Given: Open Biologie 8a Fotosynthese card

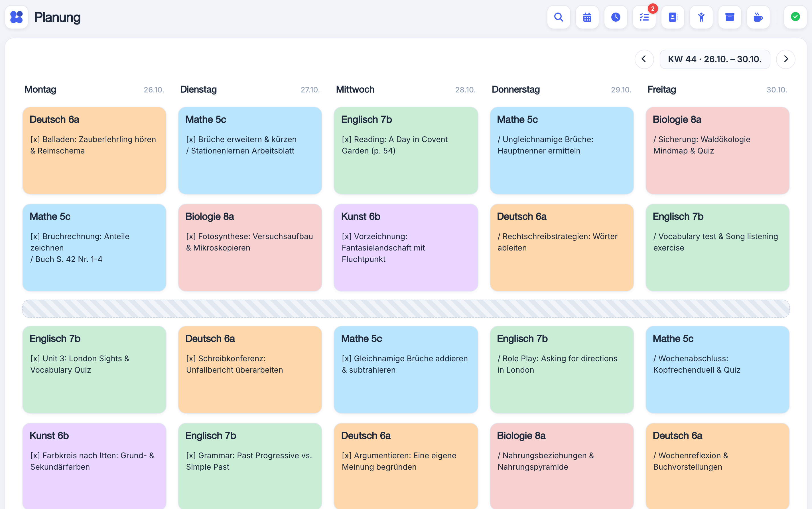Looking at the screenshot, I should point(250,247).
